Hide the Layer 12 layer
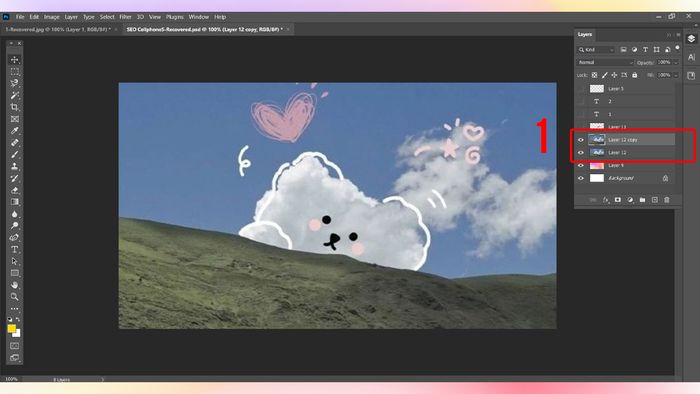This screenshot has width=700, height=394. click(x=581, y=153)
